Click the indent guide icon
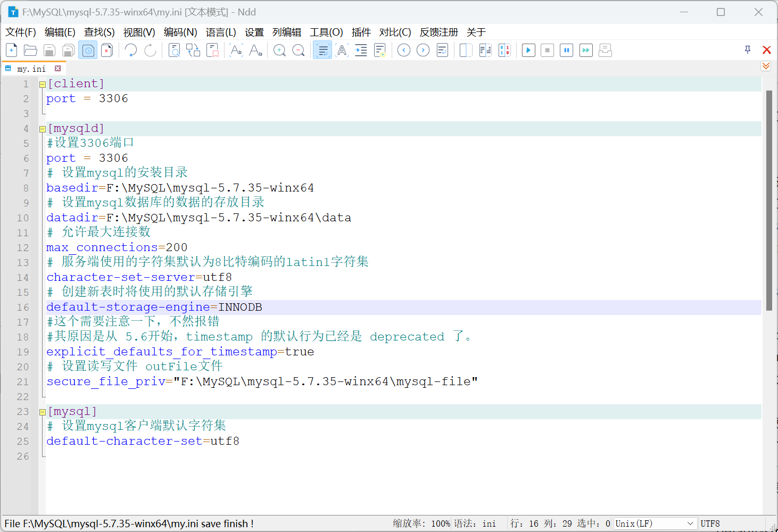 pos(361,51)
